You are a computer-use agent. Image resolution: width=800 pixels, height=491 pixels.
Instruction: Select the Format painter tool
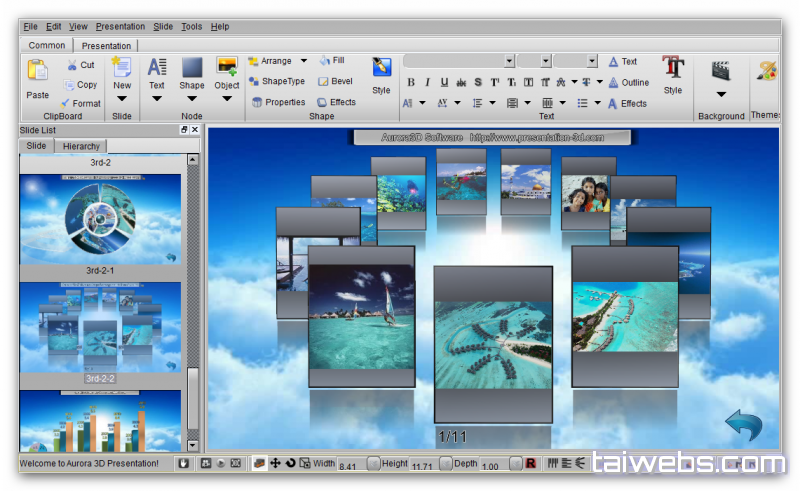(x=81, y=104)
